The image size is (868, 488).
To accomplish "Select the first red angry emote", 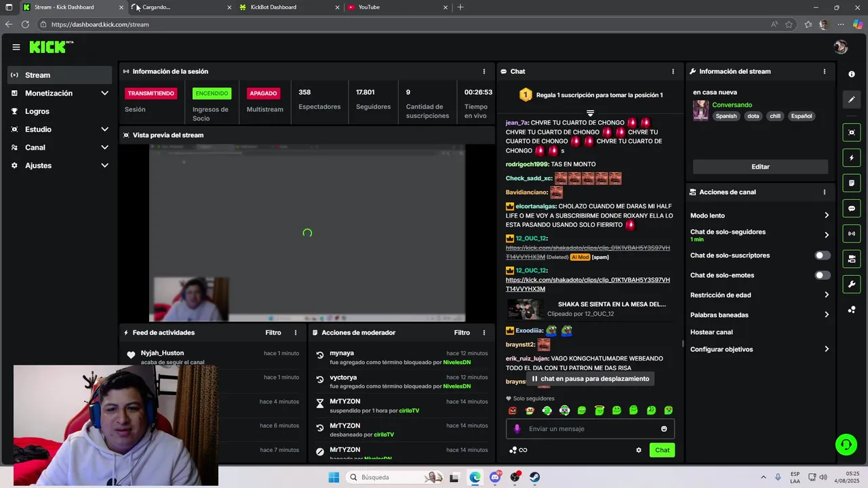I will coord(513,410).
